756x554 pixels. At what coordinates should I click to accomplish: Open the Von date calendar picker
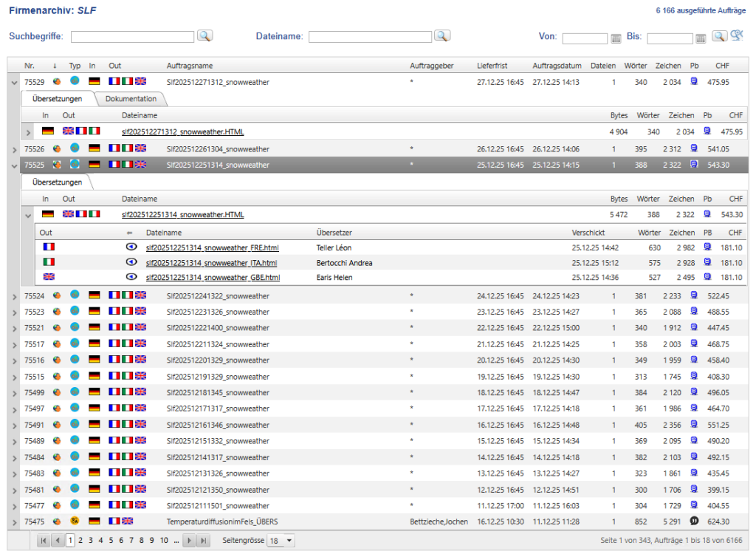click(x=616, y=38)
